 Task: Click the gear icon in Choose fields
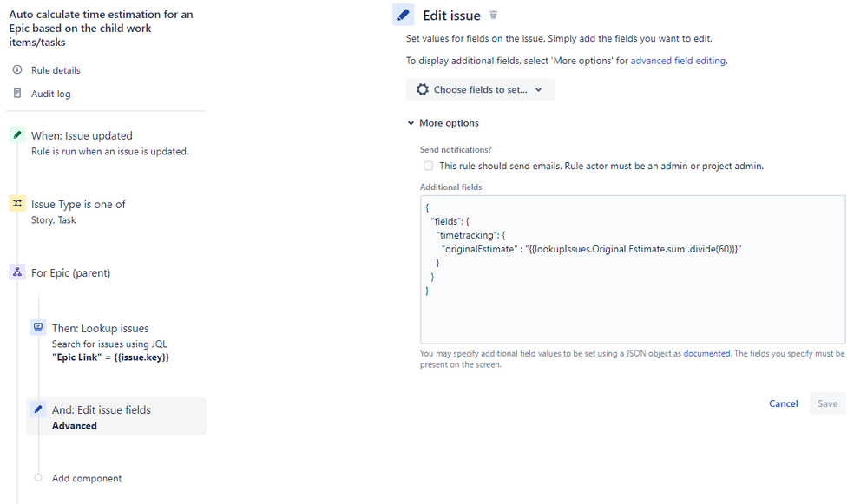click(x=423, y=89)
